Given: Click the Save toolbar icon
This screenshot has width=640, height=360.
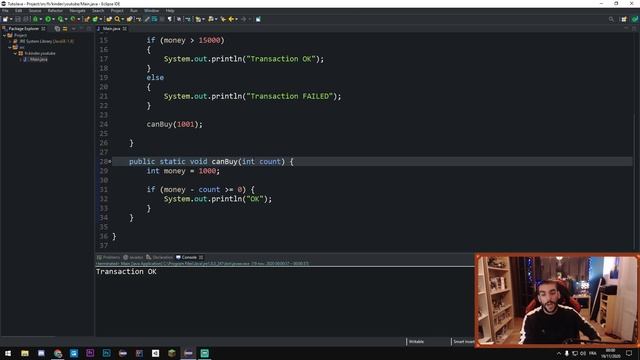Looking at the screenshot, I should pyautogui.click(x=18, y=19).
